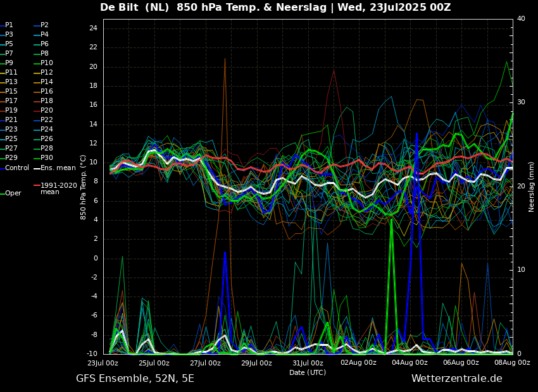Click the Neerslag (mm) axis label
Viewport: 538px width, 392px height.
tap(532, 187)
